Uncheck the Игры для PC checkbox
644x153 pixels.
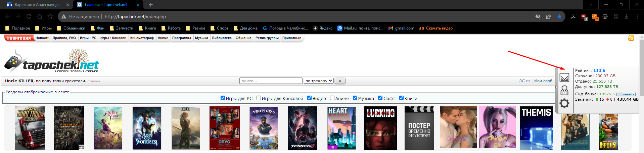[223, 98]
